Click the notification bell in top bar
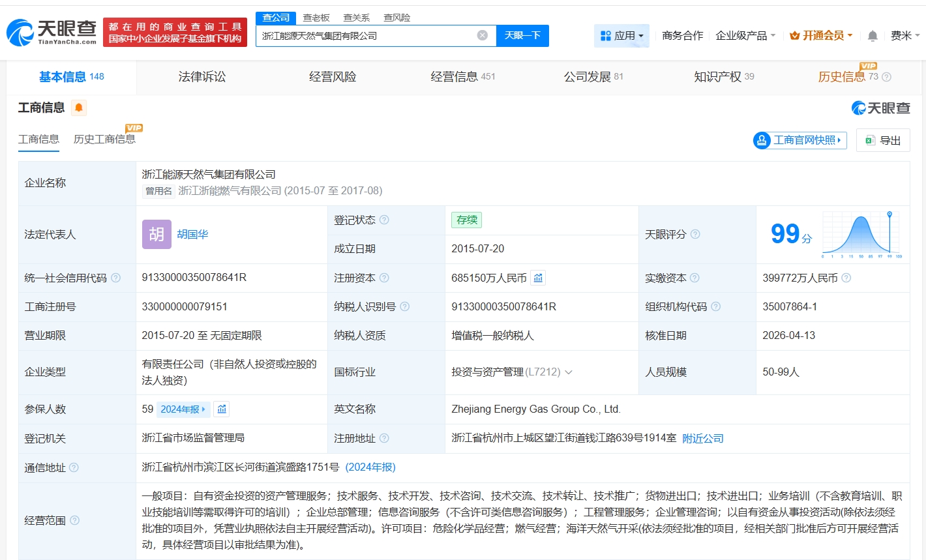Viewport: 926px width, 560px height. (x=873, y=36)
